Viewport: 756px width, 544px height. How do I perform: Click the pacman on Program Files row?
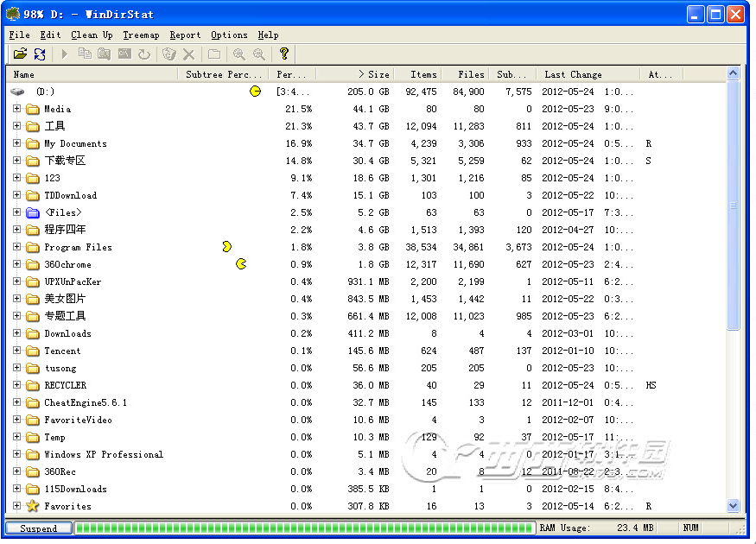point(226,247)
